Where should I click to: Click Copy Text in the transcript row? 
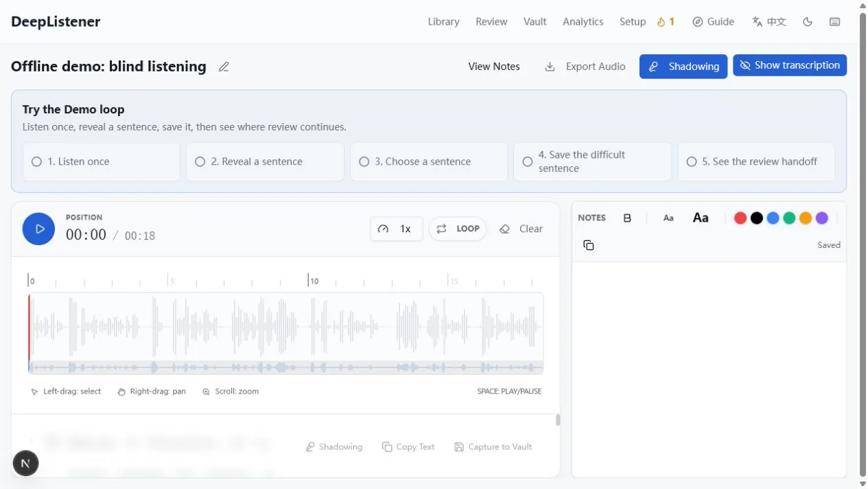coord(409,446)
